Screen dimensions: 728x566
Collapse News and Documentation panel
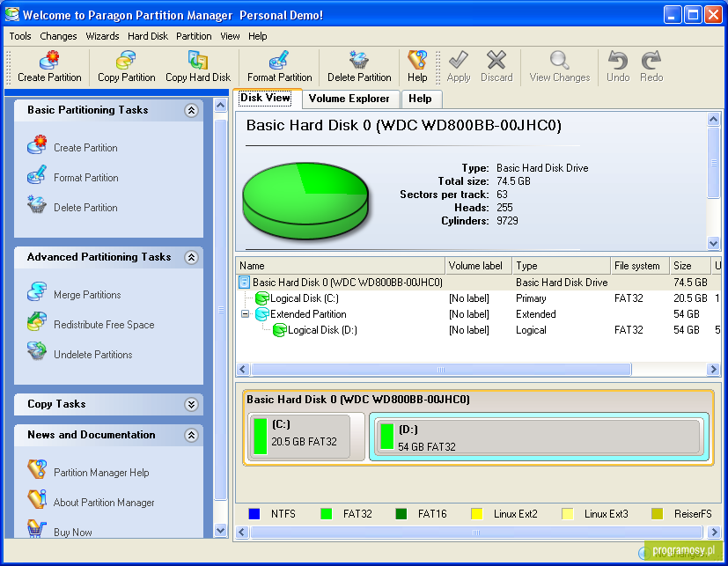(x=191, y=435)
